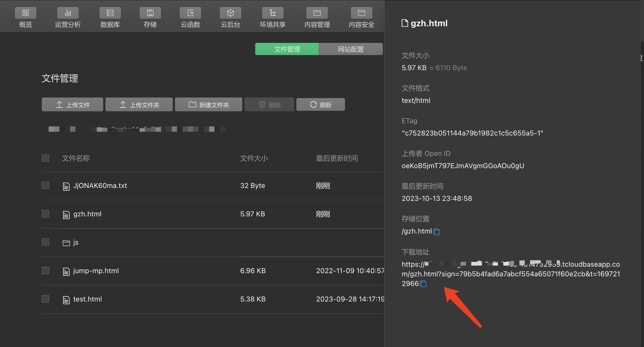The image size is (644, 347).
Task: Copy the 下载地址 download URL icon
Action: tap(423, 284)
